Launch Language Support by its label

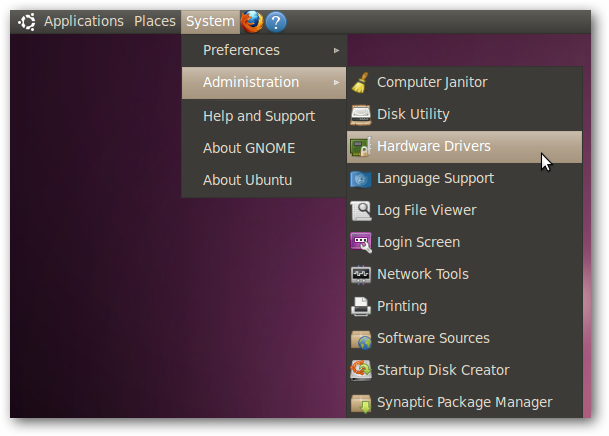(x=435, y=179)
